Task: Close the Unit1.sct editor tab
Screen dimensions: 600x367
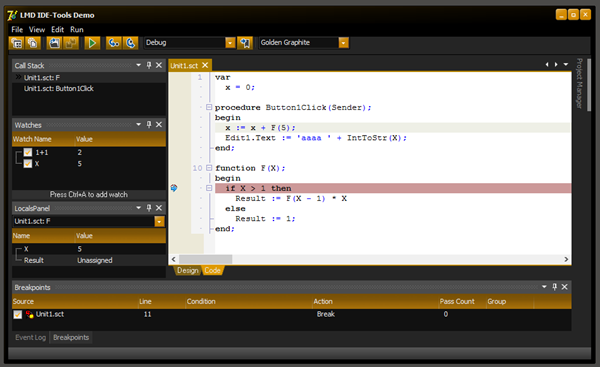Action: 205,65
